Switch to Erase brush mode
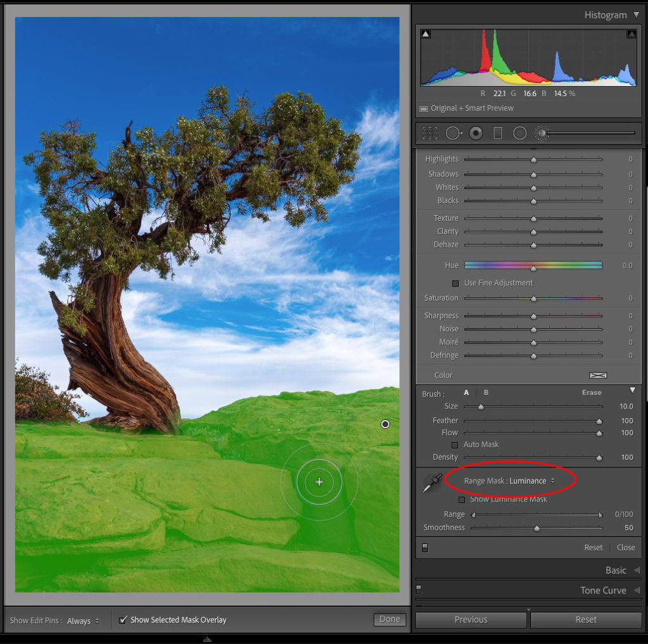The image size is (648, 644). 592,393
